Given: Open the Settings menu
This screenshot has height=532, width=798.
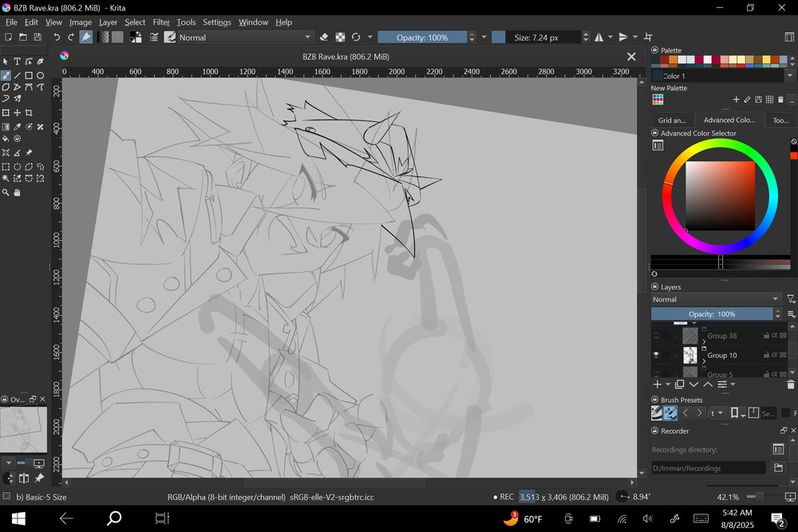Looking at the screenshot, I should (217, 22).
